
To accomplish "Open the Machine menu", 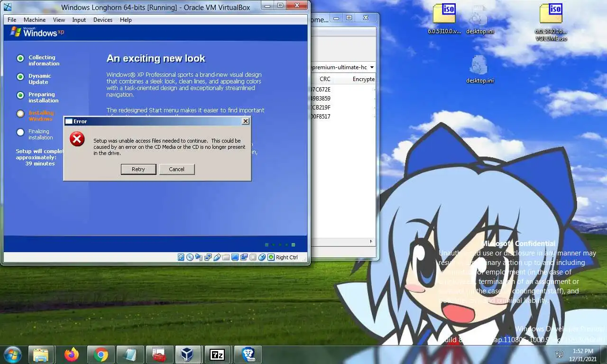I will point(35,20).
